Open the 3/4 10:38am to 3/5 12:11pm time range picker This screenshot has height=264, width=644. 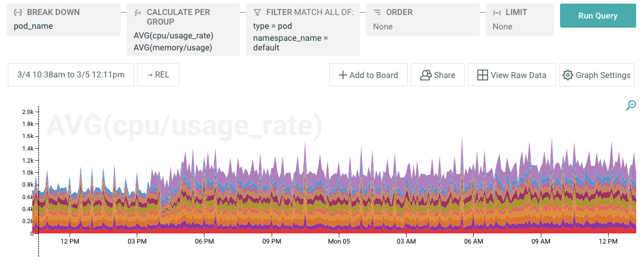click(71, 75)
